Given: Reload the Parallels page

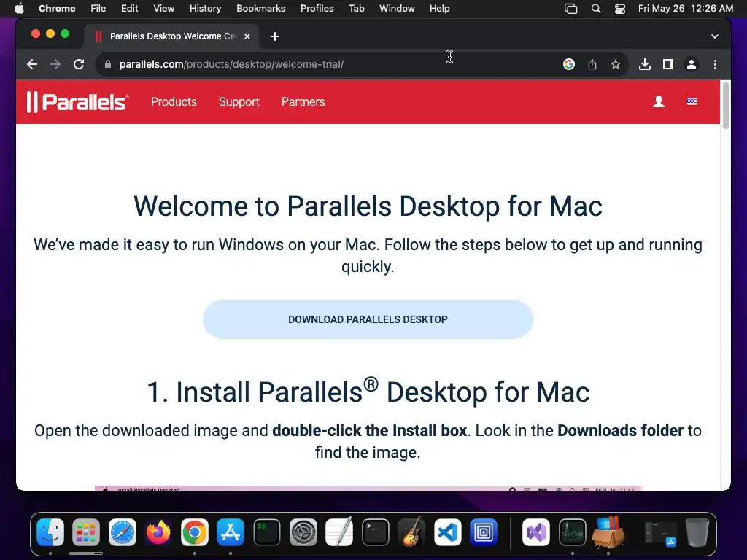Looking at the screenshot, I should (x=79, y=64).
